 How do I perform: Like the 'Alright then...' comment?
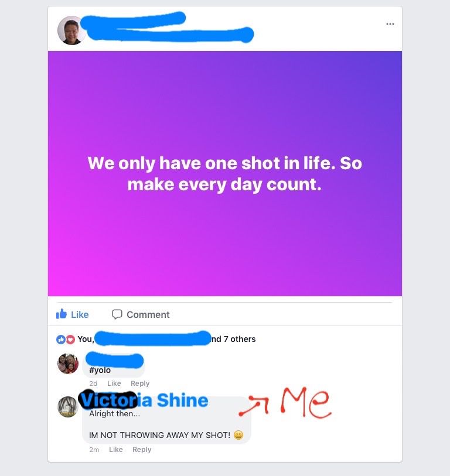click(116, 450)
